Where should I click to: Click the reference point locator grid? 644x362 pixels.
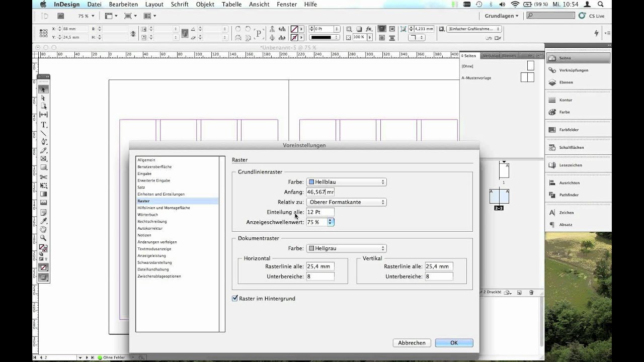pos(44,33)
